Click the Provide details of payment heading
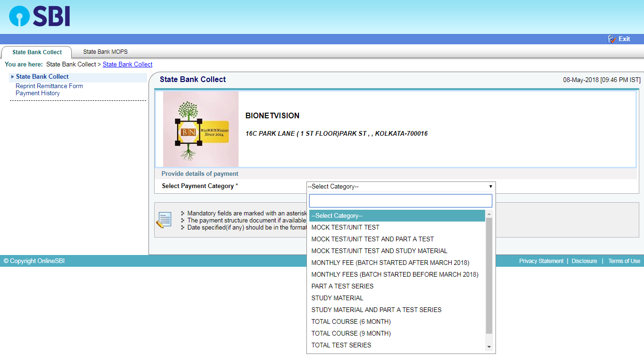 [x=200, y=174]
